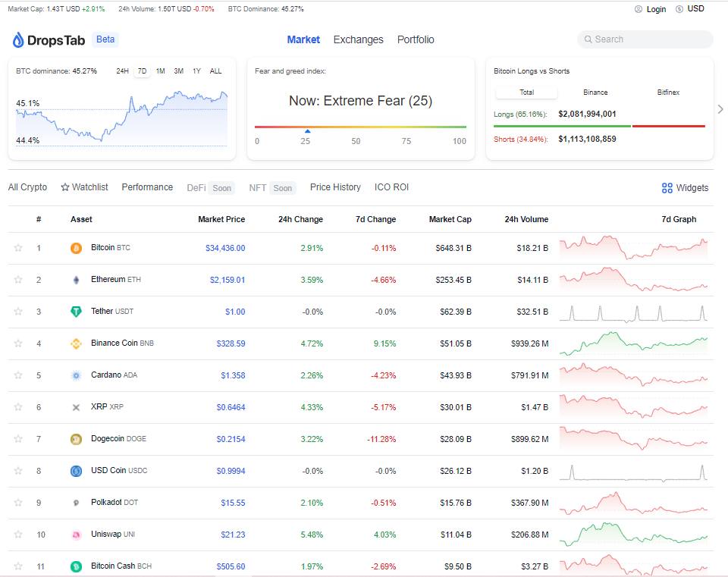Star Dogecoin for watchlist
The width and height of the screenshot is (728, 577).
[x=18, y=439]
